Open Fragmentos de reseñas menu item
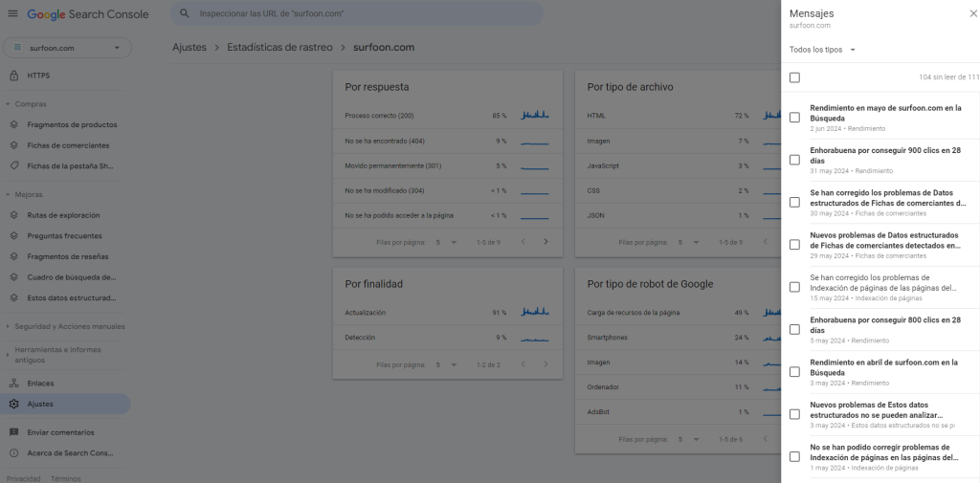Viewport: 980px width, 483px height. (x=67, y=256)
